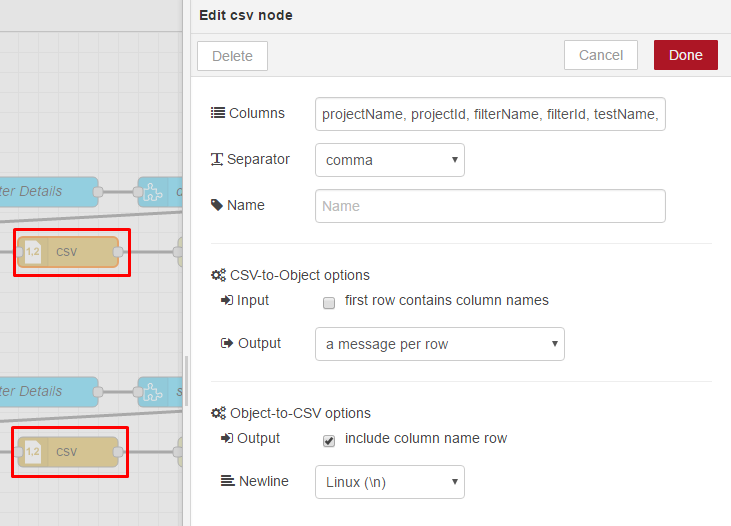Viewport: 731px width, 526px height.
Task: Click the lower csv node's file icon
Action: 33,451
